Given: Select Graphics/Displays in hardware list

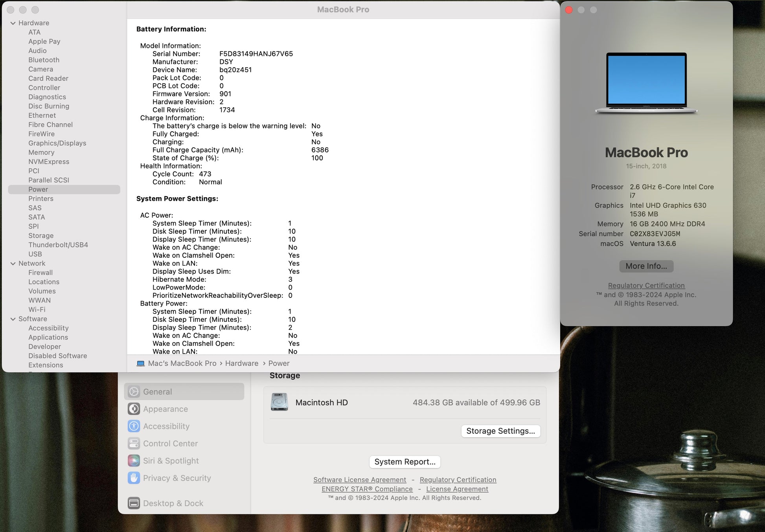Looking at the screenshot, I should coord(57,143).
